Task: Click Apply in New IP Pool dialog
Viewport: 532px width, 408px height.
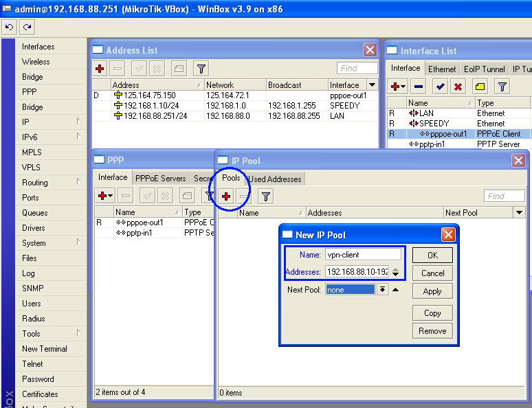Action: pyautogui.click(x=432, y=291)
